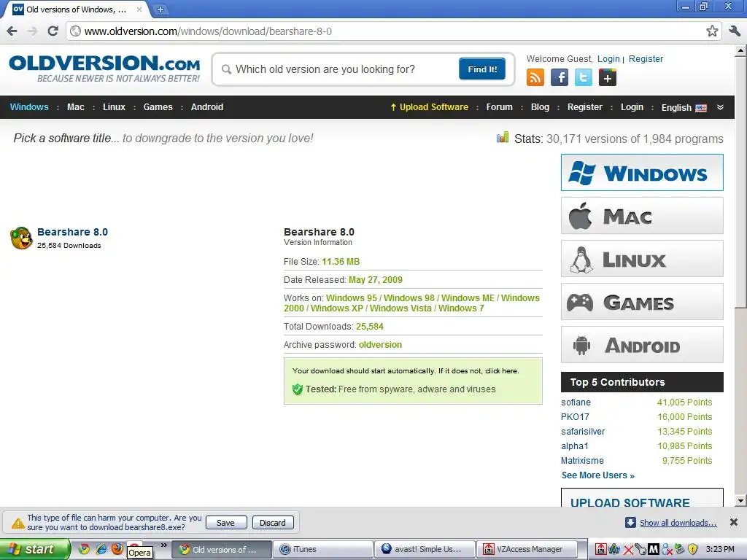Click the OldVersion.com site logo
The width and height of the screenshot is (747, 560).
pos(104,69)
